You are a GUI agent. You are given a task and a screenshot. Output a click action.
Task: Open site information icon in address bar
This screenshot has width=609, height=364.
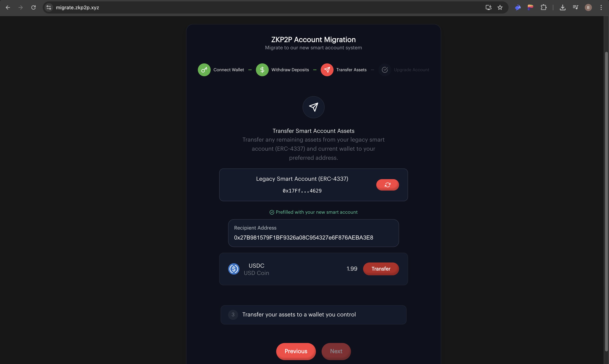[x=49, y=8]
